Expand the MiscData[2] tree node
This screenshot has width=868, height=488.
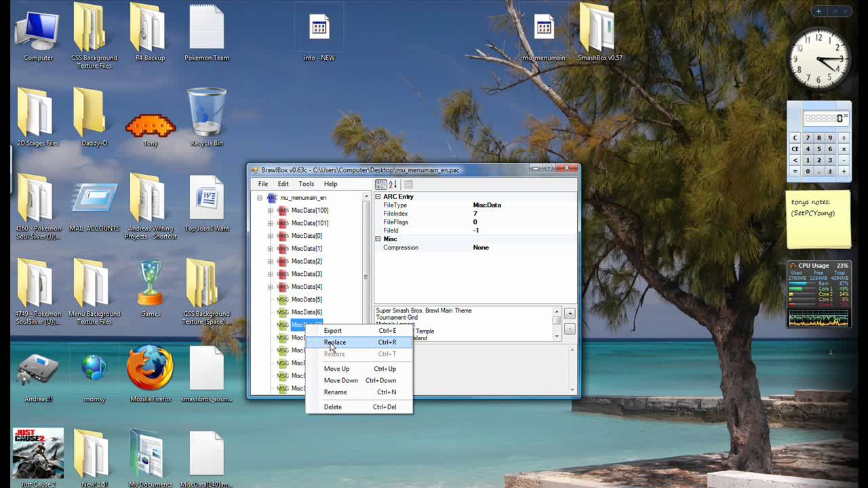coord(270,262)
